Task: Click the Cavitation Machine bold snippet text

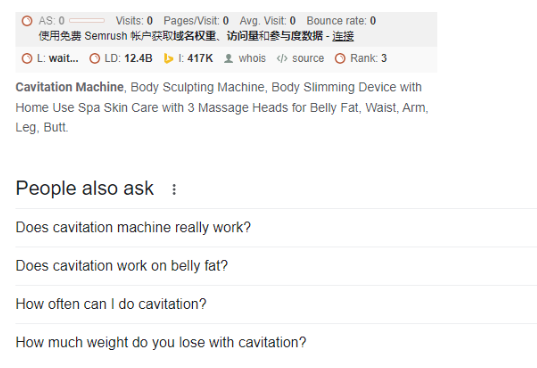Action: coord(70,87)
